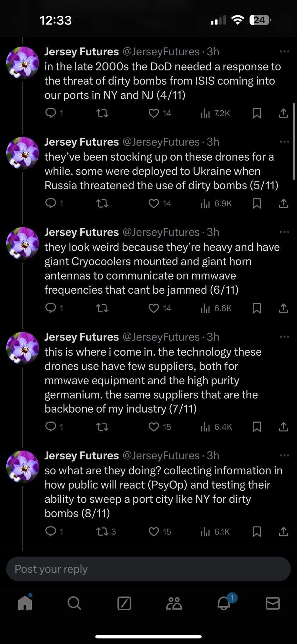Open more options for Ukraine drones post
297x644 pixels.
coord(284,142)
